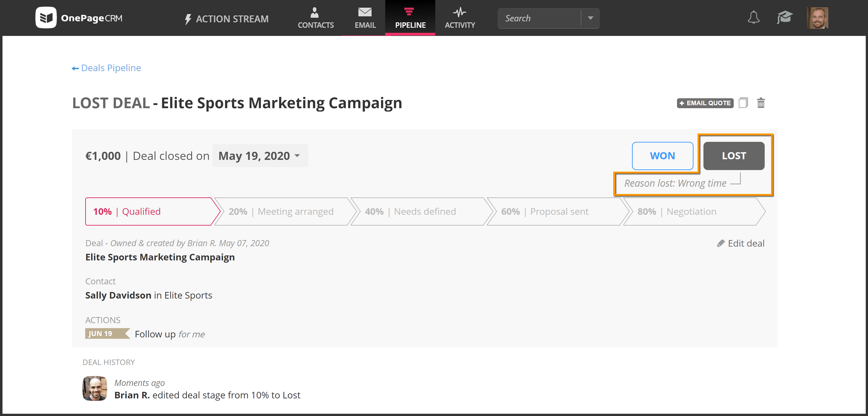Screen dimensions: 868x416
Task: Open the Action Stream
Action: click(226, 19)
